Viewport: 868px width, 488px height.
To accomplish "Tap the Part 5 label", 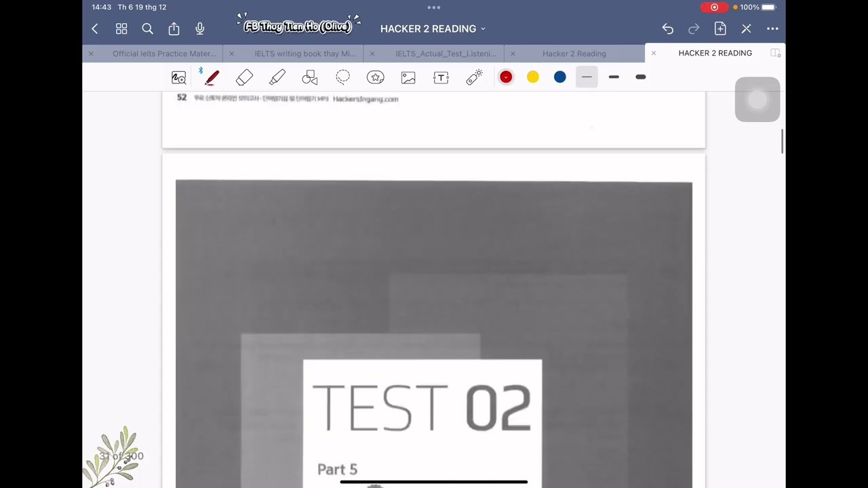I will [x=337, y=469].
